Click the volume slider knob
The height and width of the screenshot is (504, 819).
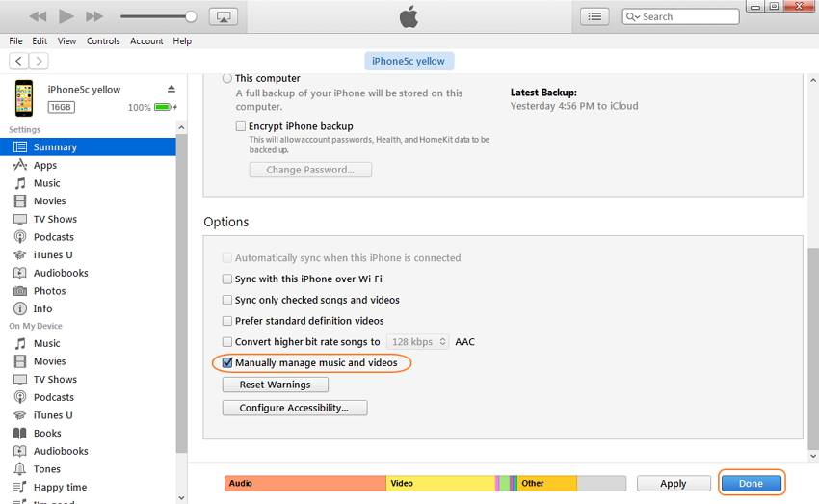[x=191, y=16]
